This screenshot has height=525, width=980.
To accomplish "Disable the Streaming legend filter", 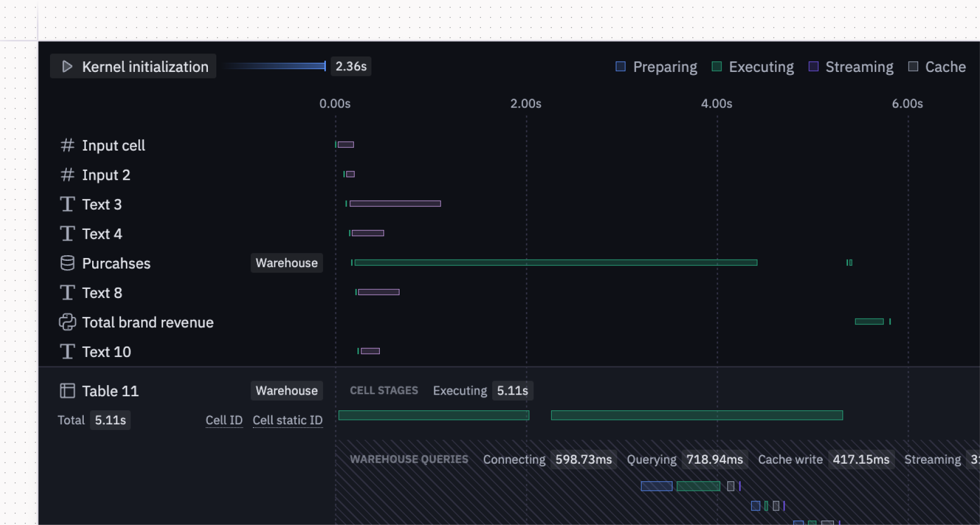I will pyautogui.click(x=813, y=66).
